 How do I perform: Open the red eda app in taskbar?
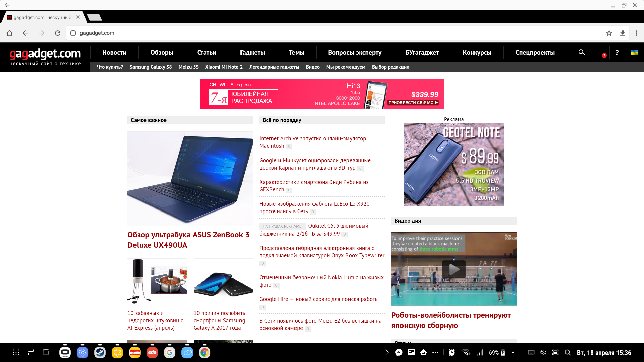[x=152, y=352]
